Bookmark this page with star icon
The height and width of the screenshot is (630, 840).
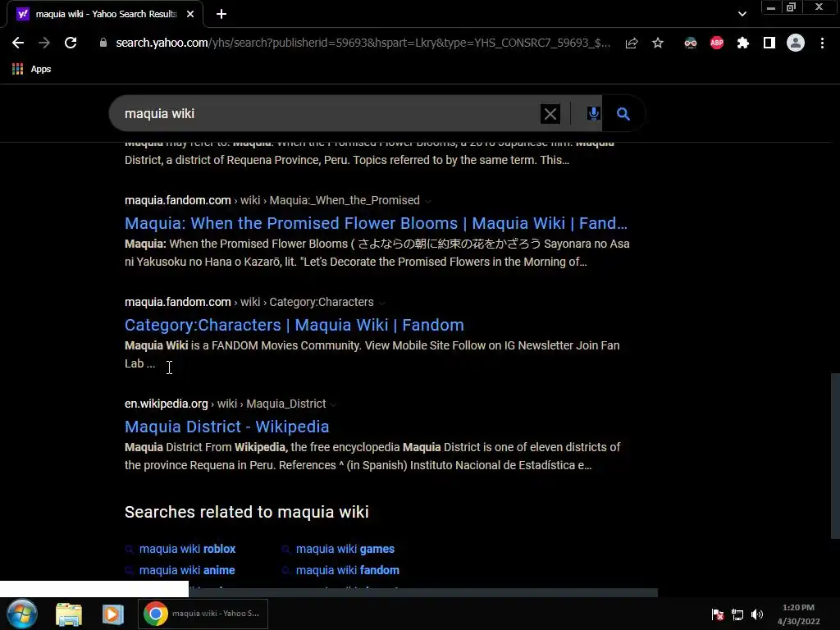pyautogui.click(x=658, y=43)
